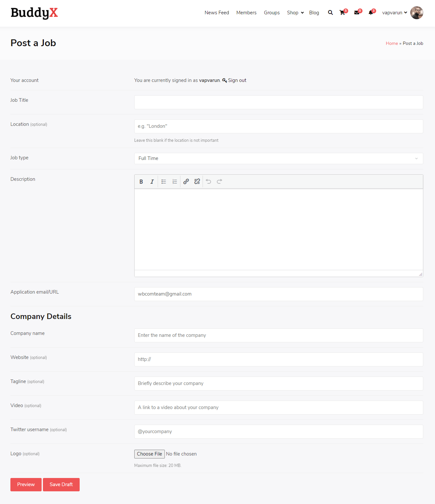Click the Bold formatting icon

141,182
